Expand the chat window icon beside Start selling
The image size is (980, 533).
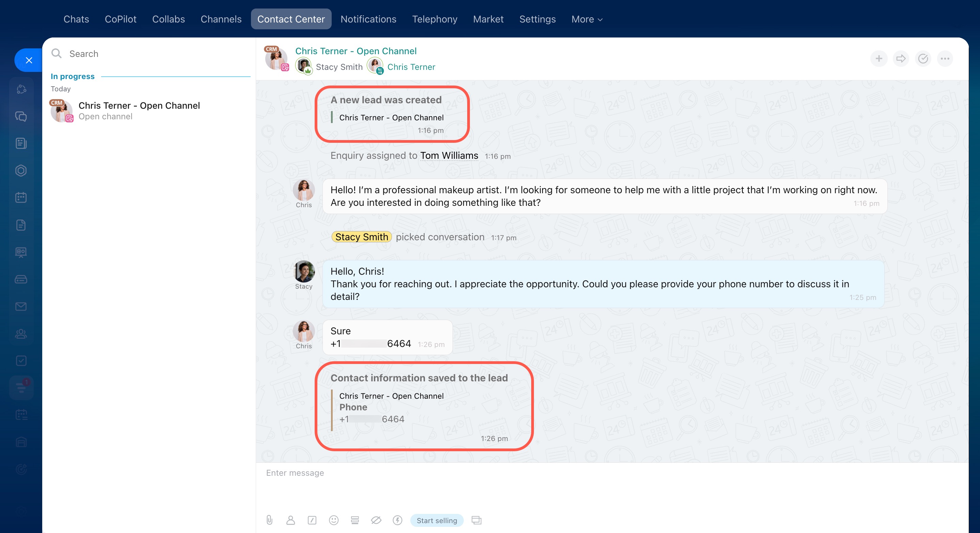476,520
